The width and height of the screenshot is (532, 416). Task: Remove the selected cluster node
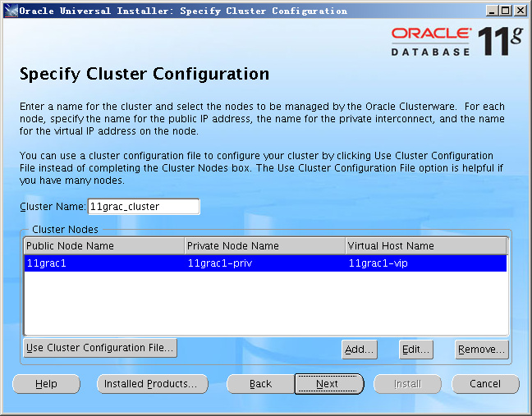[481, 350]
